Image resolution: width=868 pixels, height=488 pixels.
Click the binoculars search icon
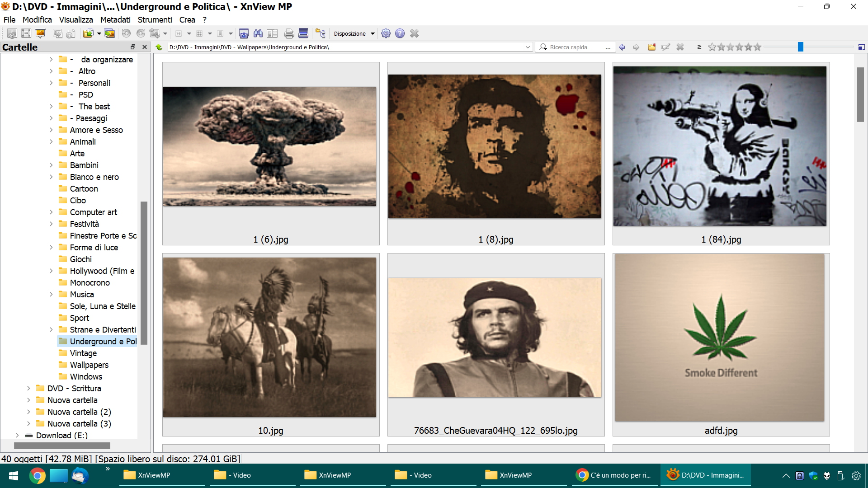[x=258, y=33]
